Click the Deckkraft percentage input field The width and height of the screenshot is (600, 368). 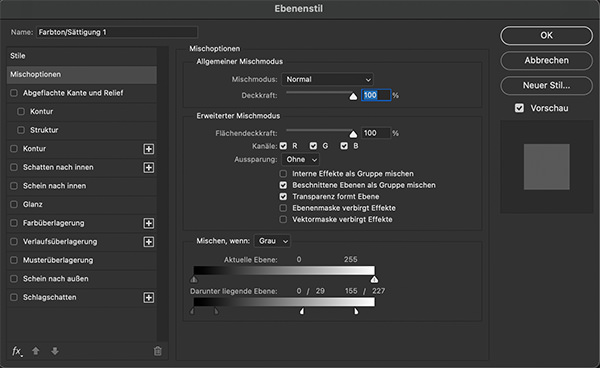pos(376,95)
